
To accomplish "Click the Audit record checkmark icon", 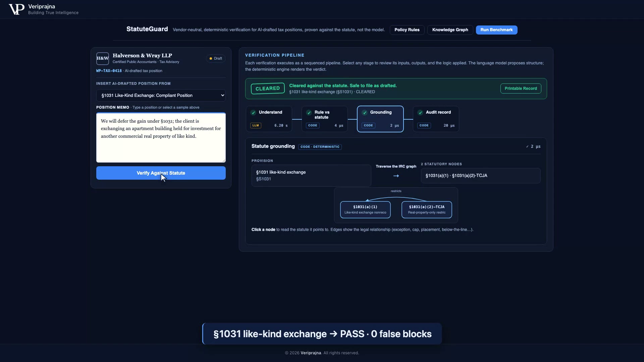I will (421, 113).
